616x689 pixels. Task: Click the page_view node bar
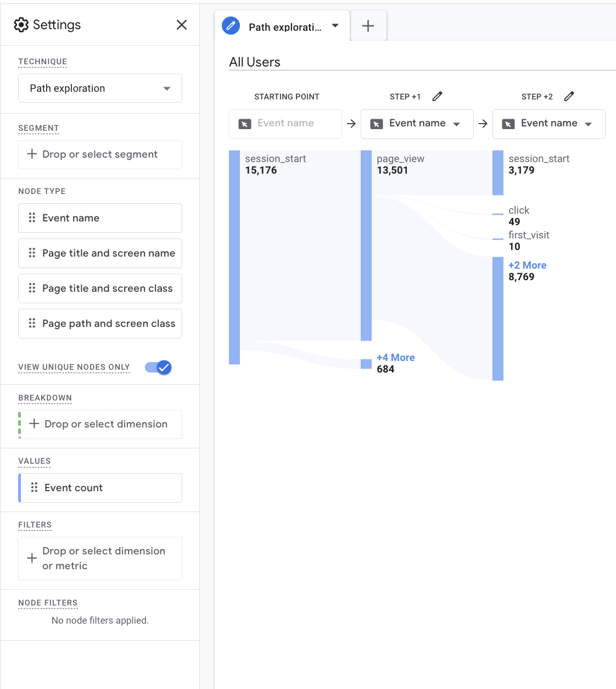pyautogui.click(x=366, y=245)
